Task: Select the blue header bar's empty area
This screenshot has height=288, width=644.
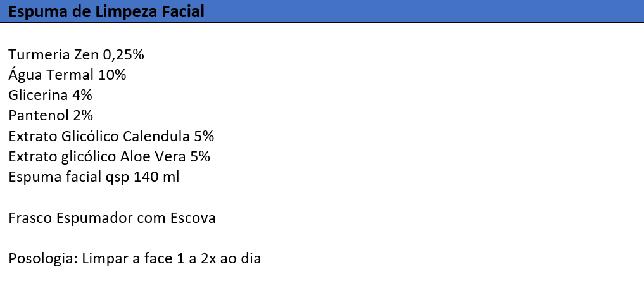Action: (x=423, y=11)
